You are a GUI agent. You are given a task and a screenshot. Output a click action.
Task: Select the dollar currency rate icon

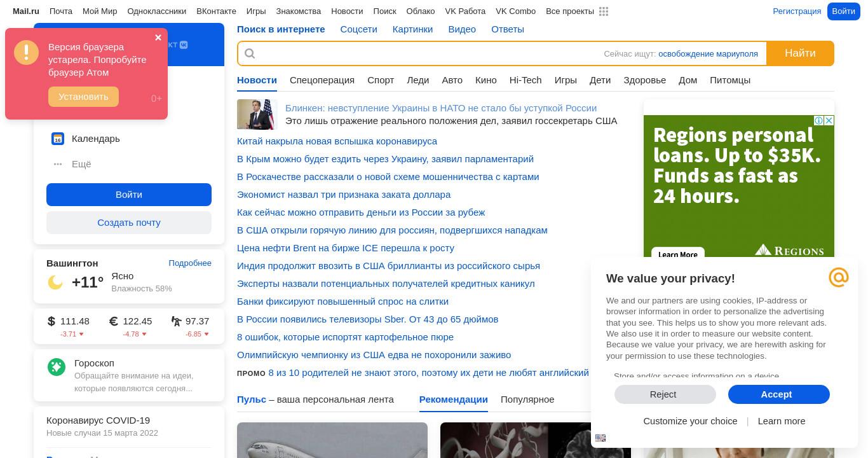(51, 321)
